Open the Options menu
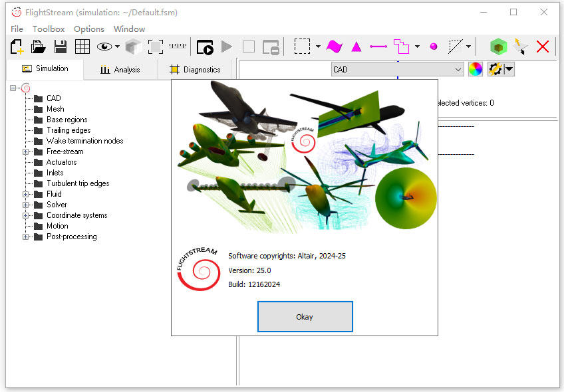The image size is (564, 392). (89, 29)
